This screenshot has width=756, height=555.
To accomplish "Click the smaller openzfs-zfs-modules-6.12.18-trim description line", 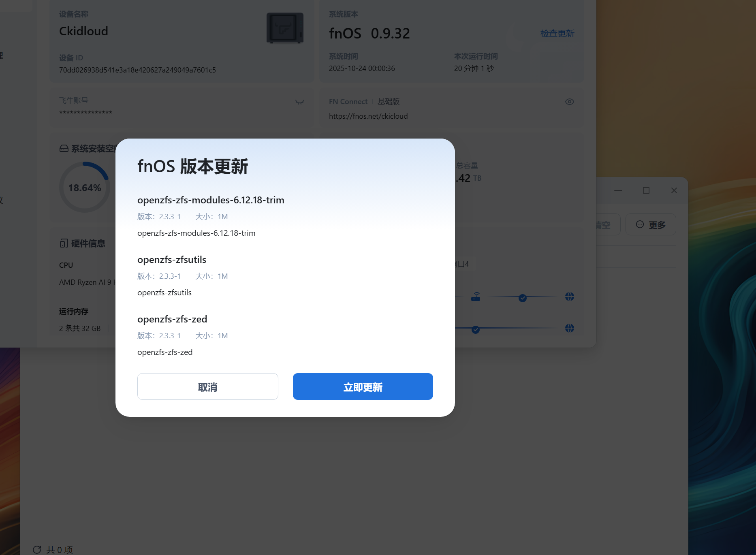I will pyautogui.click(x=196, y=233).
